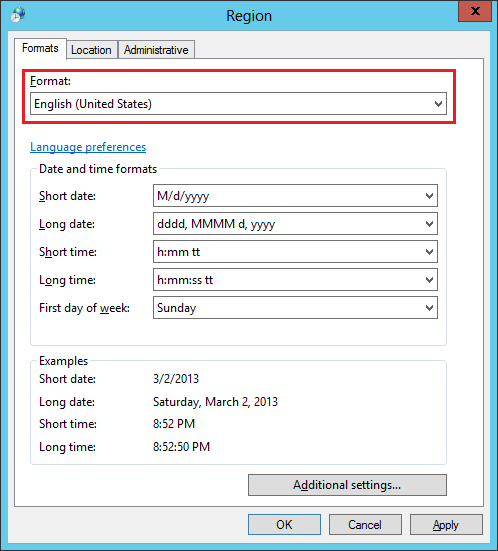Switch to the Location tab

(91, 50)
